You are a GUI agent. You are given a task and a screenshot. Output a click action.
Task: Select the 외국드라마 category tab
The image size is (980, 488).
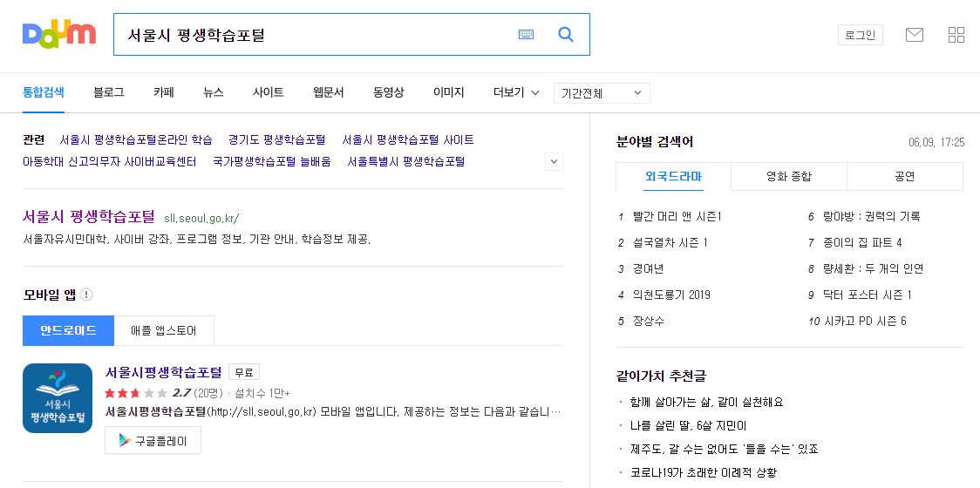(673, 177)
